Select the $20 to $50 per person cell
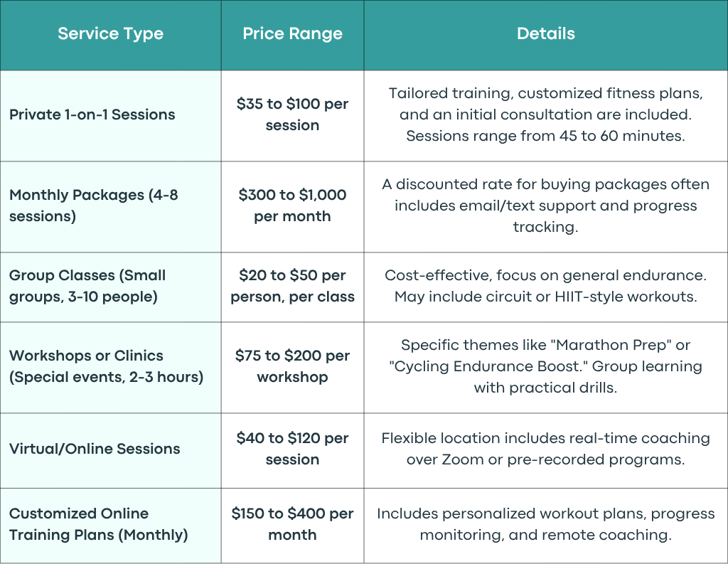This screenshot has width=728, height=564. 292,287
